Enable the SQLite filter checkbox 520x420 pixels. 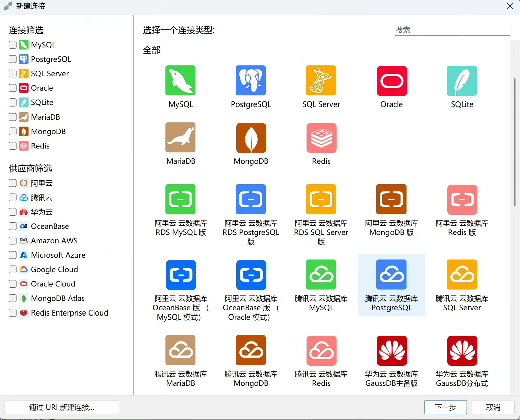tap(13, 102)
